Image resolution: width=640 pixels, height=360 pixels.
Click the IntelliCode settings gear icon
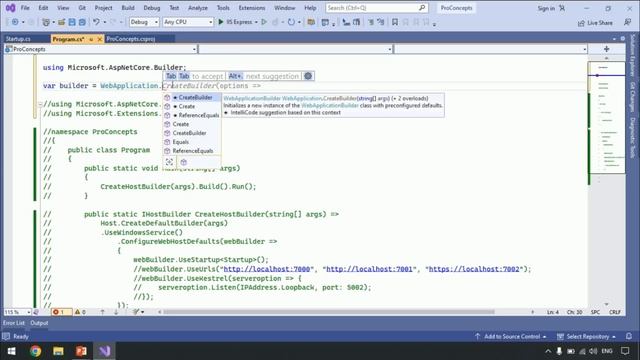[x=308, y=76]
